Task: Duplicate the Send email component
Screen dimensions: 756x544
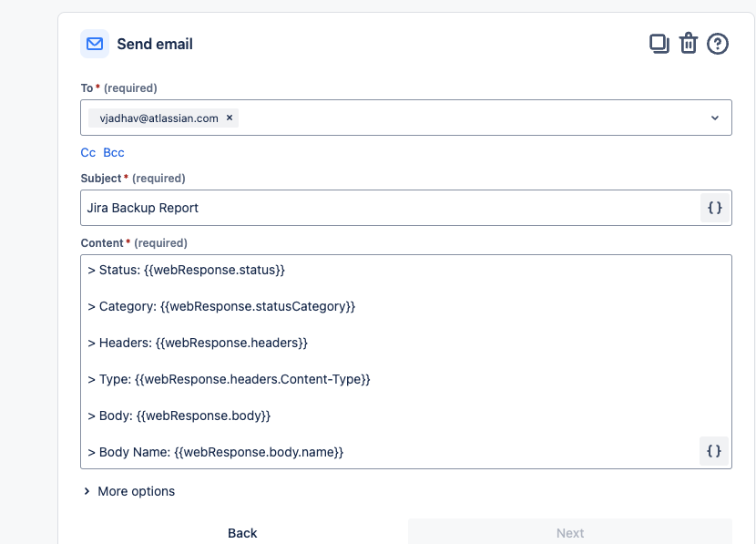Action: 659,44
